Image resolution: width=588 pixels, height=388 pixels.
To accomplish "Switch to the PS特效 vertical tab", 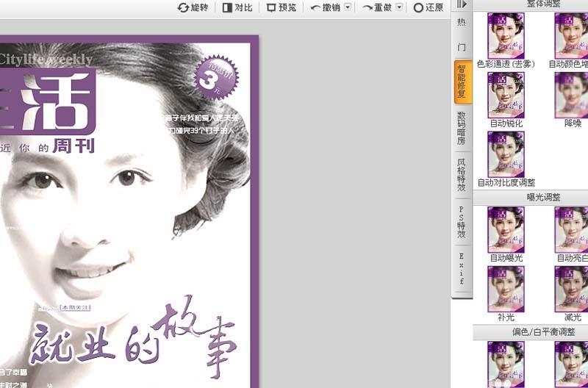I will click(x=462, y=221).
